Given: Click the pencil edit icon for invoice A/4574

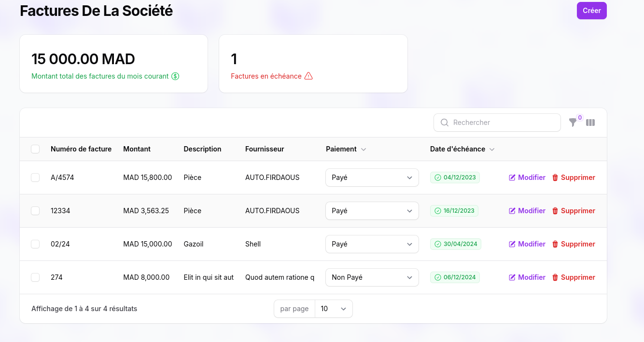Looking at the screenshot, I should click(x=512, y=178).
